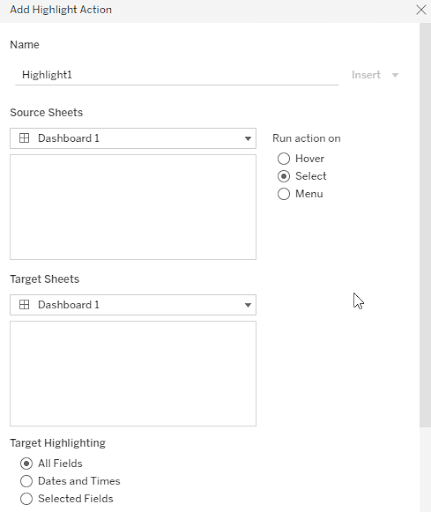
Task: Choose All Fields target highlighting
Action: click(26, 463)
